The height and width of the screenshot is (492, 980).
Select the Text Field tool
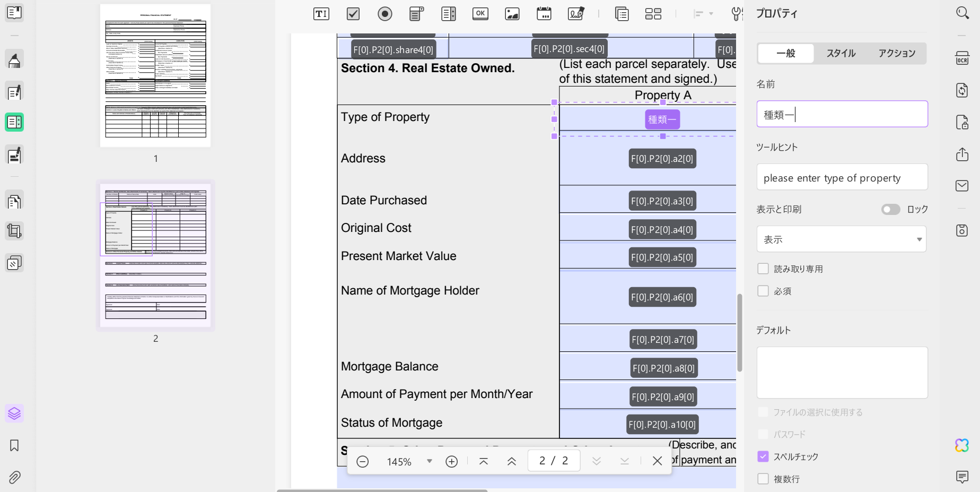coord(321,14)
